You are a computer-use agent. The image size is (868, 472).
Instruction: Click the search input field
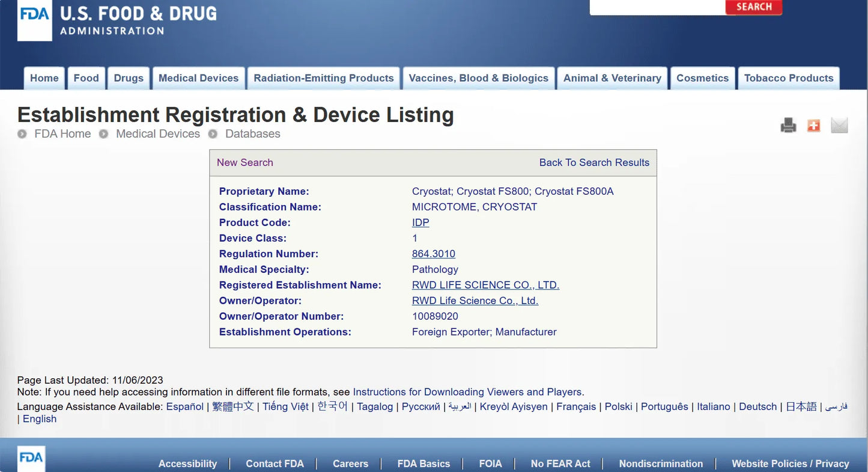coord(657,7)
